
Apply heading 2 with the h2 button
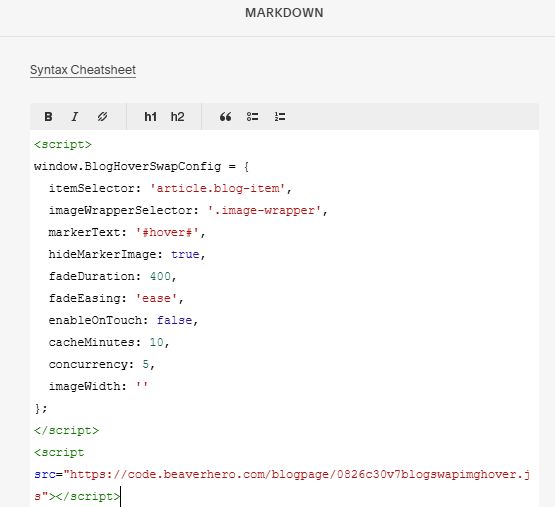[177, 117]
